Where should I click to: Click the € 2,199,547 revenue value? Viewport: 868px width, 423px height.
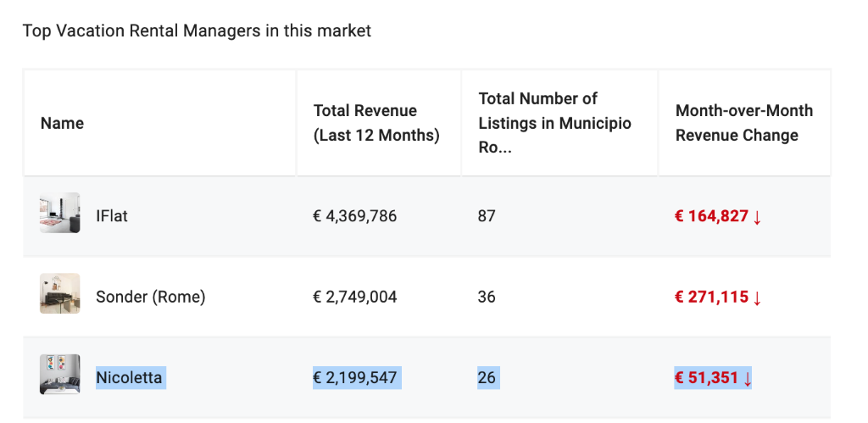(355, 377)
